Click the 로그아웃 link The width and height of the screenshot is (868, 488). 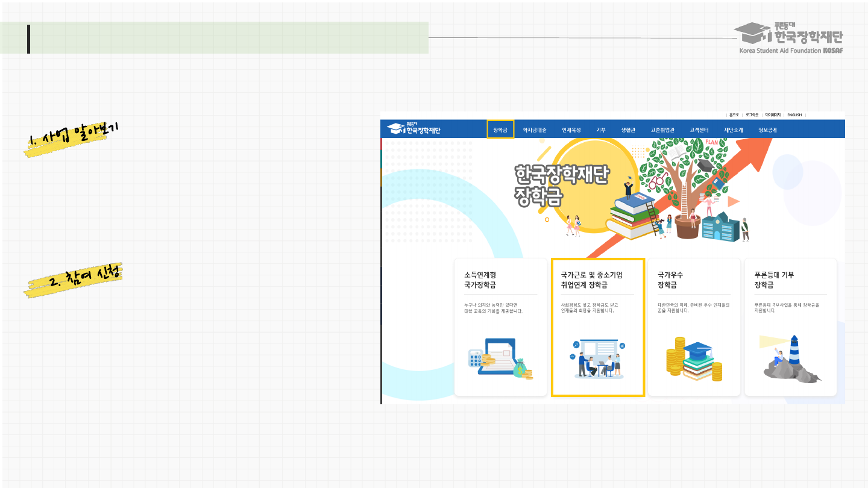[x=752, y=115]
